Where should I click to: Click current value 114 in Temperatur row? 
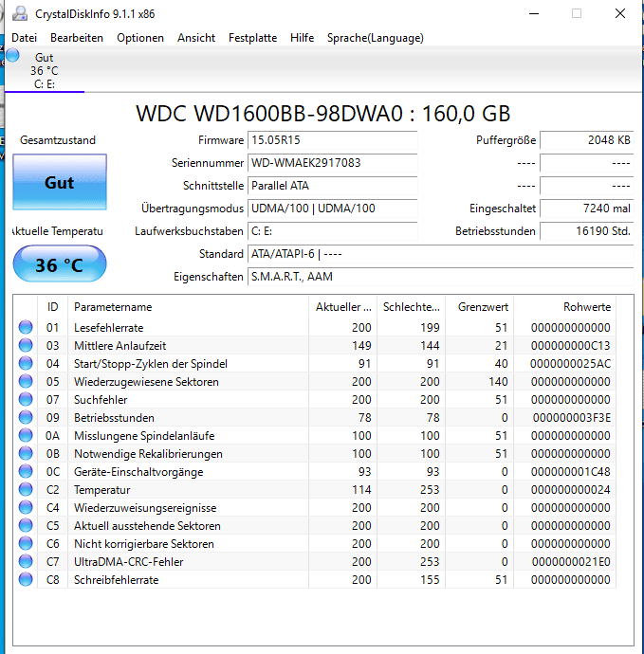tap(361, 490)
